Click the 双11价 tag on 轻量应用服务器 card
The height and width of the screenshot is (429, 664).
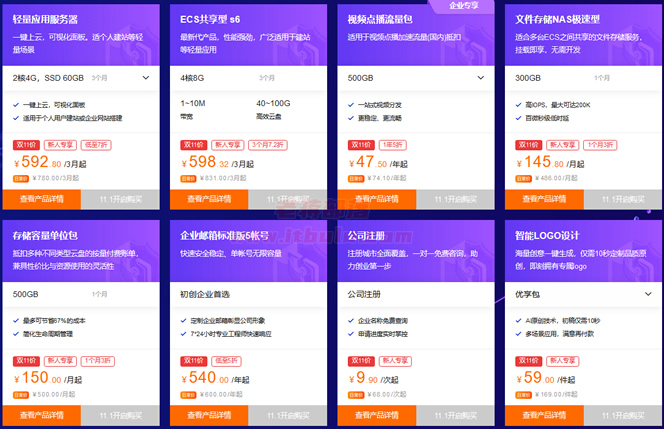pos(26,145)
